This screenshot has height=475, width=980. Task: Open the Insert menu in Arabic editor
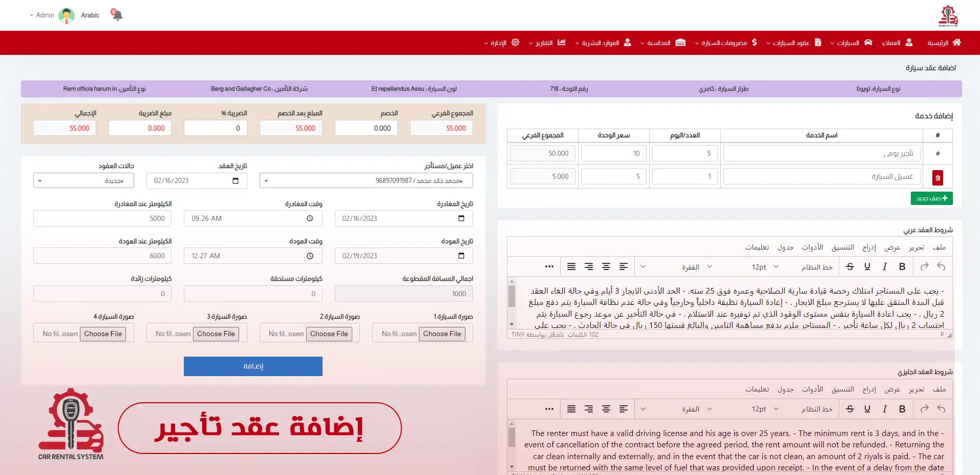[x=869, y=247]
